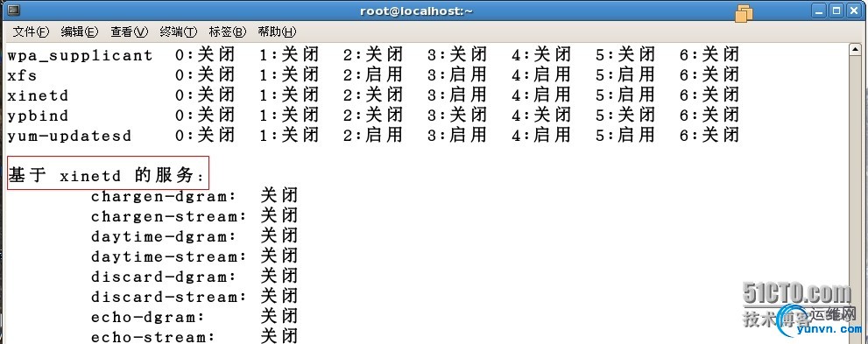This screenshot has height=344, width=868.
Task: Click xfs runlevel 2:启用 value
Action: (372, 74)
